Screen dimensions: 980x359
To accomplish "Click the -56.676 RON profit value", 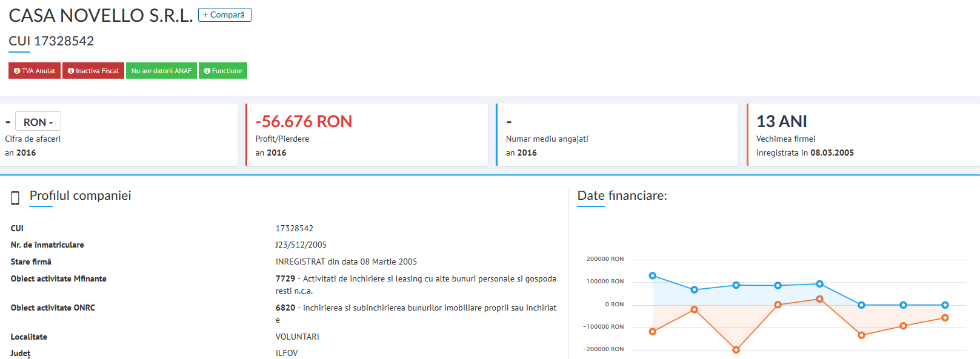I will tap(304, 122).
